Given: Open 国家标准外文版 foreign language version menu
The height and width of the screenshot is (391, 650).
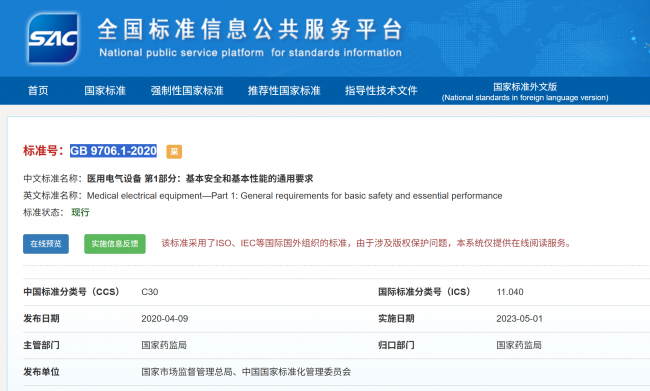Looking at the screenshot, I should [525, 92].
